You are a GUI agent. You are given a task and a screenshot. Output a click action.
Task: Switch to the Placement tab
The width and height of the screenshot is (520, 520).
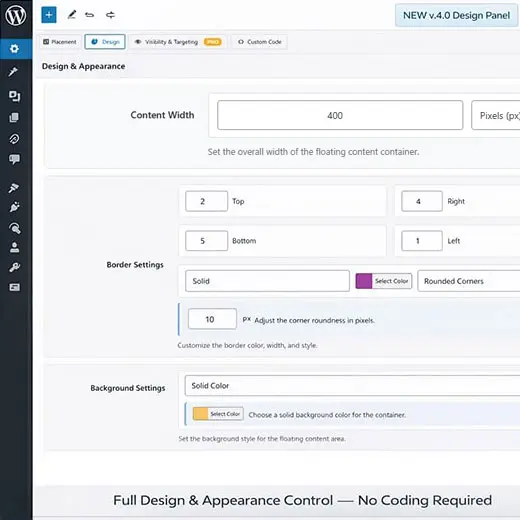60,42
